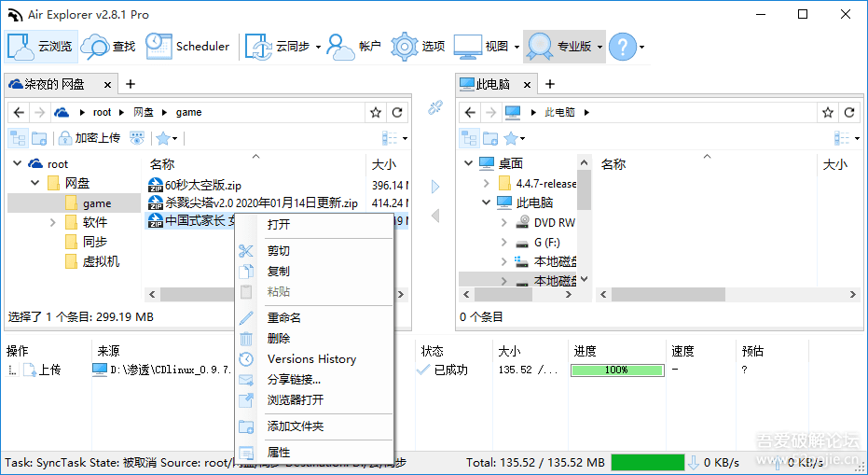Click the 网盘 breadcrumb in the path

[x=144, y=113]
